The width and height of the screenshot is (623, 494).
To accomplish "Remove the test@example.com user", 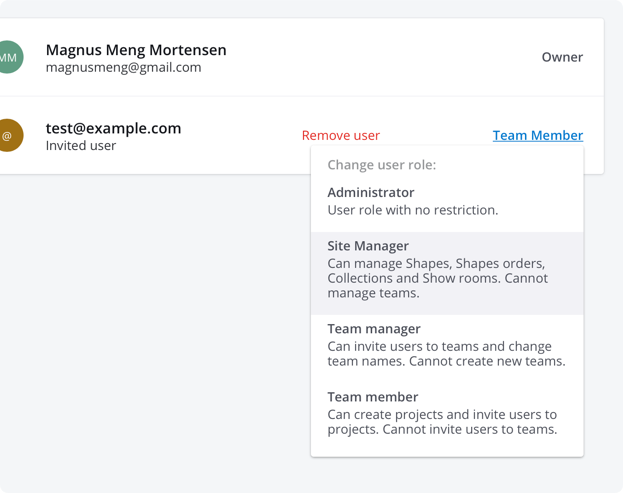I will click(340, 136).
